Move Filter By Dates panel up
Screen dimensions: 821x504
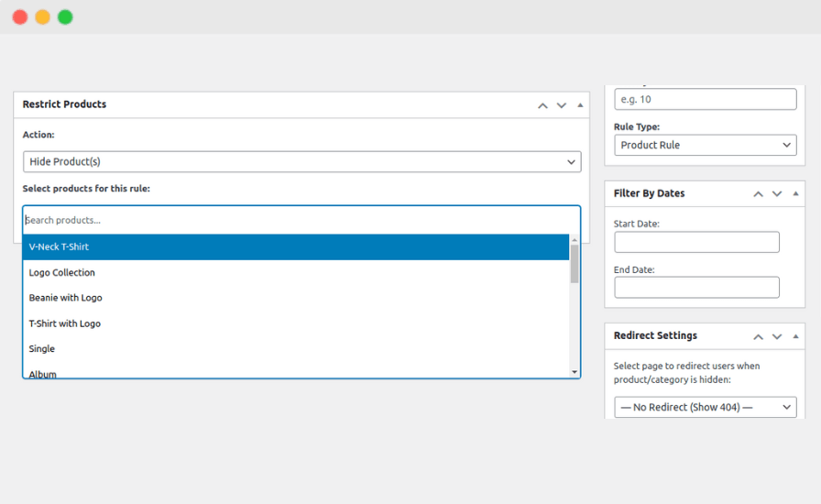[758, 194]
